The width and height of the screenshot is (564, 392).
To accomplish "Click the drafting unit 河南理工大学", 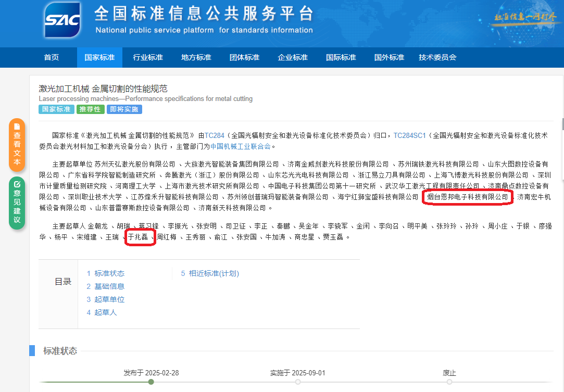I will pos(135,186).
